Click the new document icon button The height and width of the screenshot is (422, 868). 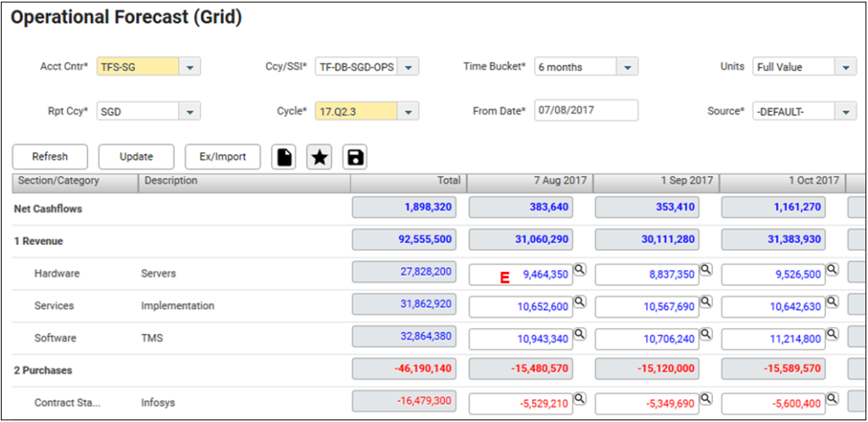283,157
